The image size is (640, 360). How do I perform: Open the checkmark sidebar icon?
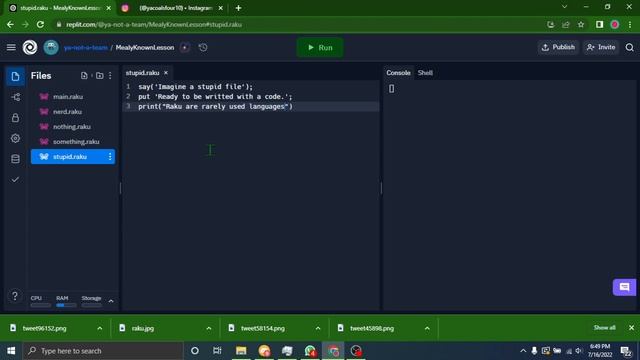[15, 180]
